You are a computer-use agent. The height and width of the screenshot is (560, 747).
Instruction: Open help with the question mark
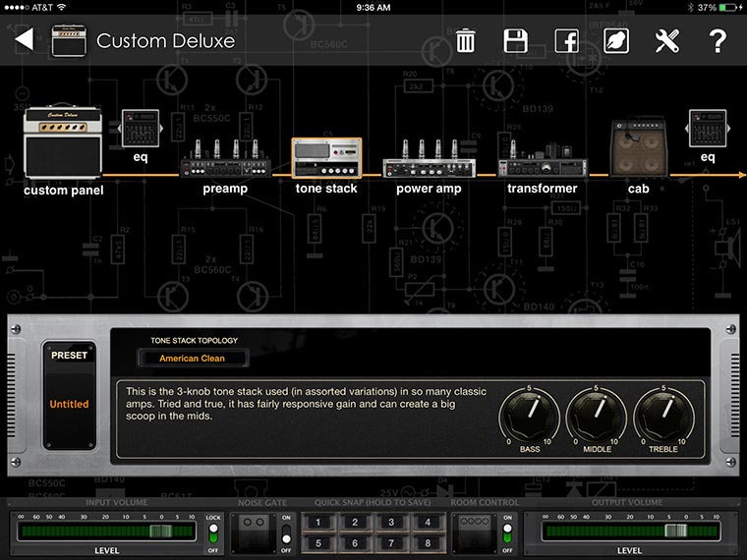(718, 41)
